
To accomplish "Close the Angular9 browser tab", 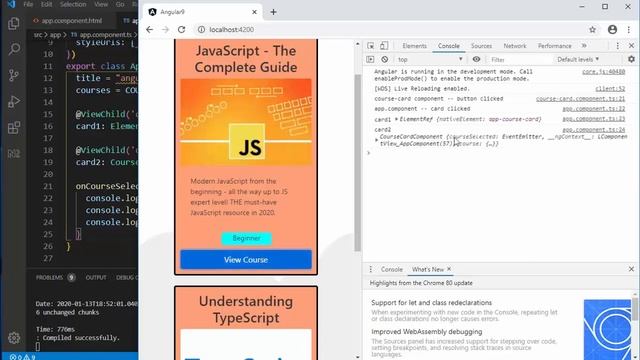I will tap(254, 12).
